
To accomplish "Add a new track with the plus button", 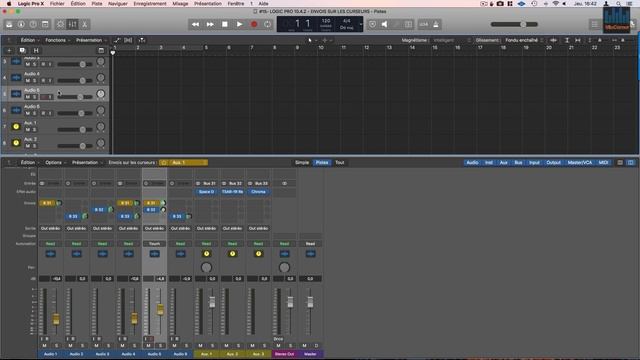I will coord(9,51).
